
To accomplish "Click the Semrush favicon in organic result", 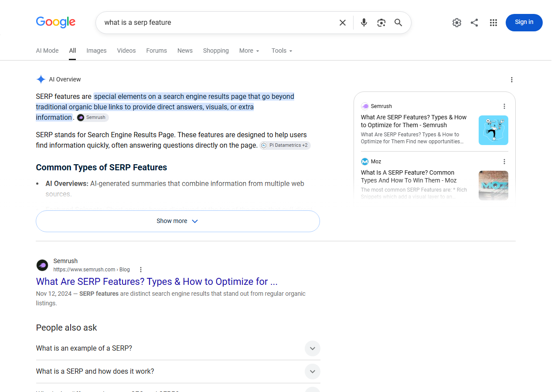I will [x=42, y=265].
